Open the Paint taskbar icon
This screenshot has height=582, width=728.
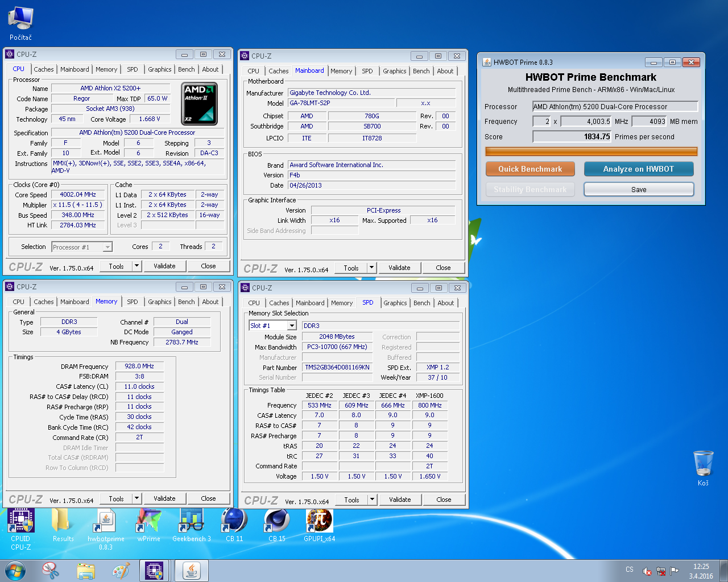pos(121,571)
